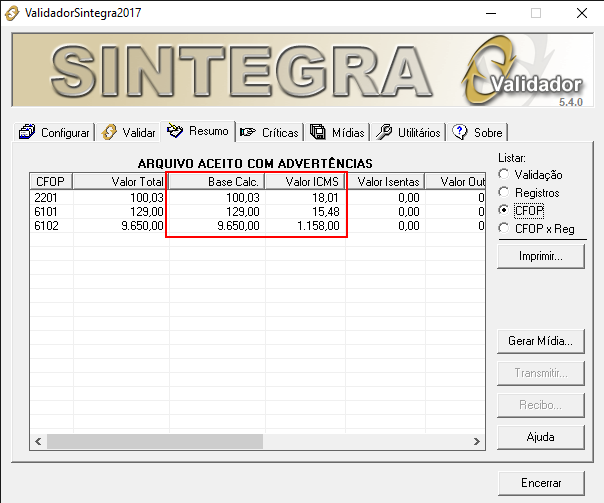Minimize the ValidadorSintegra2017 window

(491, 13)
